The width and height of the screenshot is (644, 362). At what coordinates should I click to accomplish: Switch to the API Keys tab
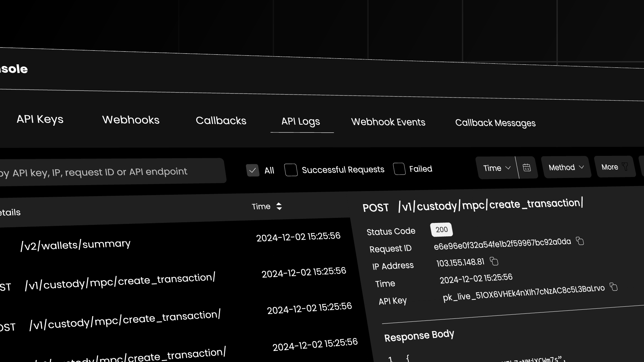[40, 119]
